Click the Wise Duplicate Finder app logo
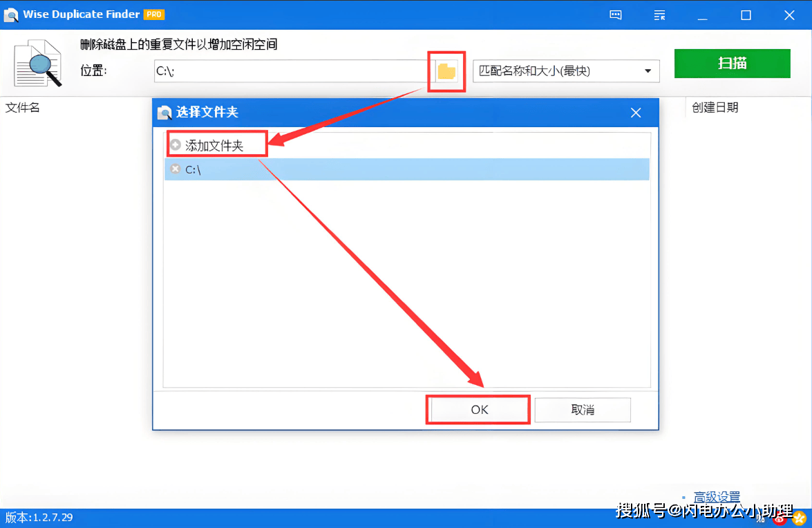This screenshot has height=528, width=812. click(11, 15)
